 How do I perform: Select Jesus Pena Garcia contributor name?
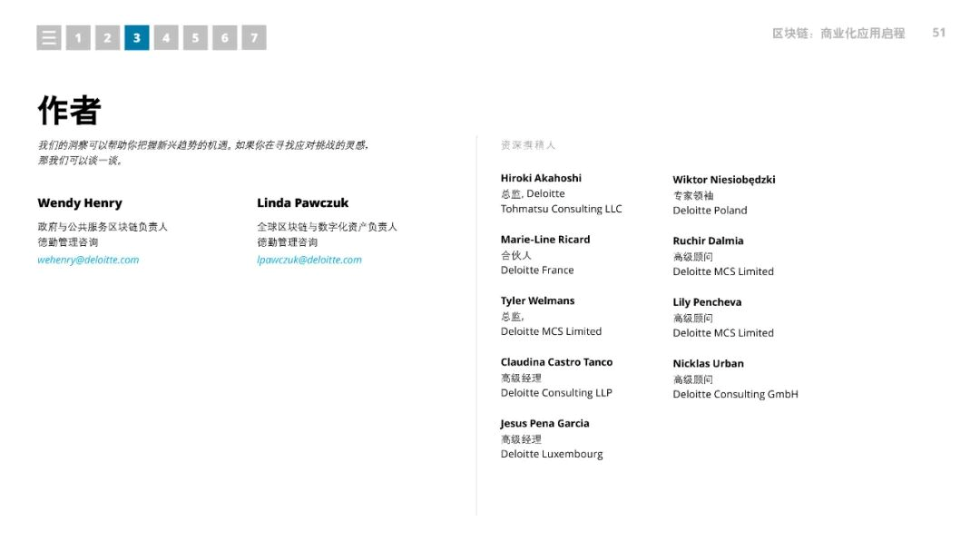pyautogui.click(x=545, y=423)
